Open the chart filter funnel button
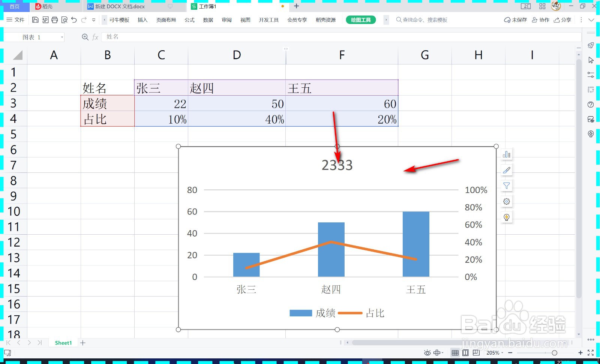This screenshot has width=600, height=364. (507, 186)
